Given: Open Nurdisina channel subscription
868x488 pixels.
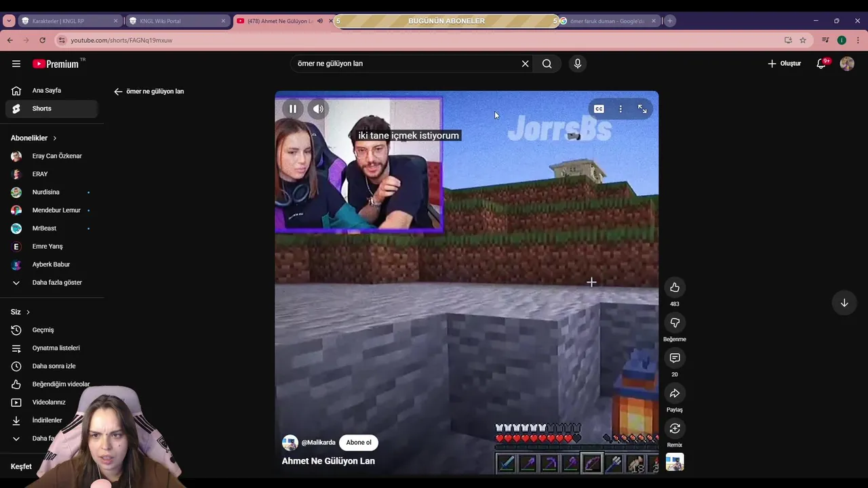Looking at the screenshot, I should tap(52, 192).
